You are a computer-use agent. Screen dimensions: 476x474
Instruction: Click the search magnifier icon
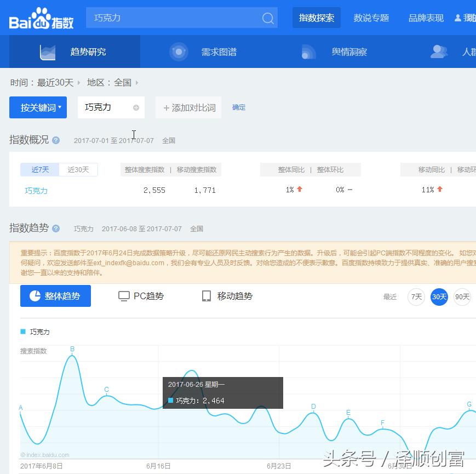tap(268, 18)
